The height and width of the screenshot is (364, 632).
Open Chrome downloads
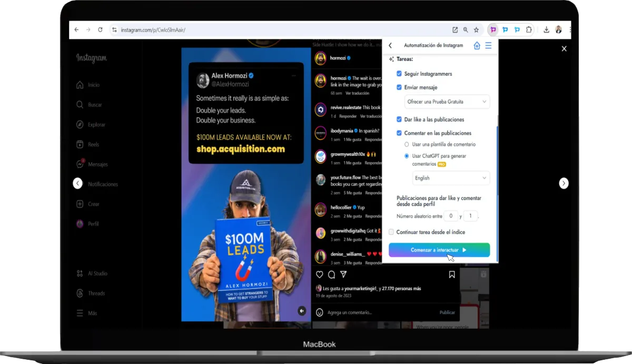[547, 30]
